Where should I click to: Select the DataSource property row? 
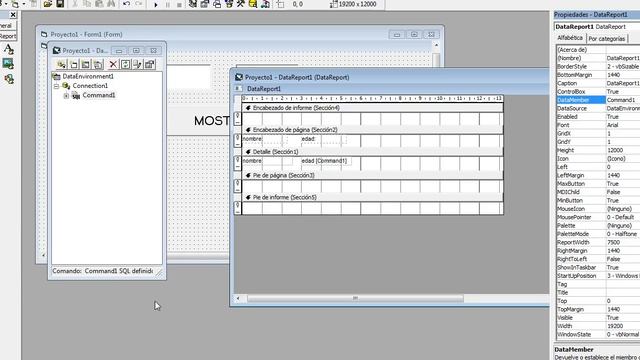pyautogui.click(x=598, y=109)
